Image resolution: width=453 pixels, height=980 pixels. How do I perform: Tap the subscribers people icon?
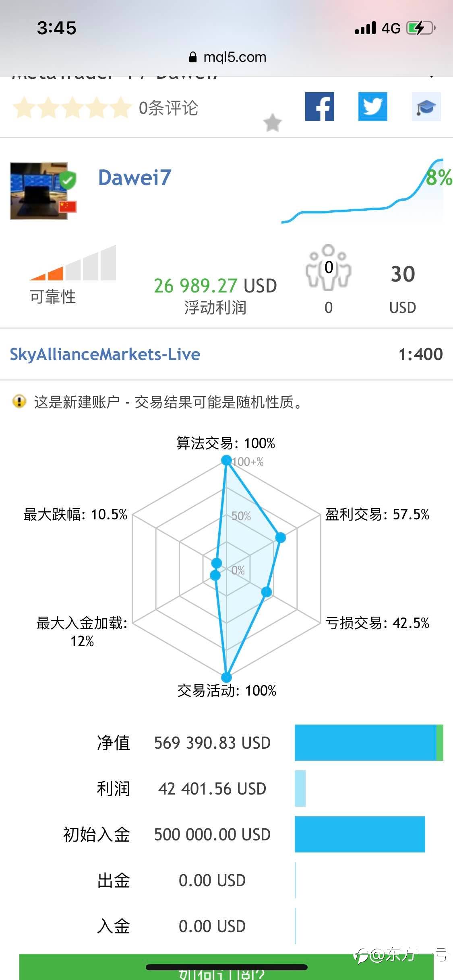click(x=328, y=267)
